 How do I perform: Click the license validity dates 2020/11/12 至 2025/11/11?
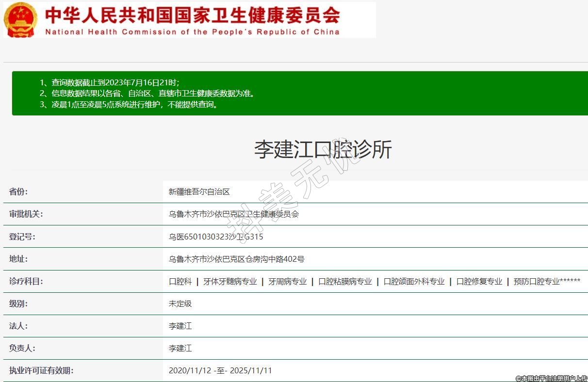(220, 370)
